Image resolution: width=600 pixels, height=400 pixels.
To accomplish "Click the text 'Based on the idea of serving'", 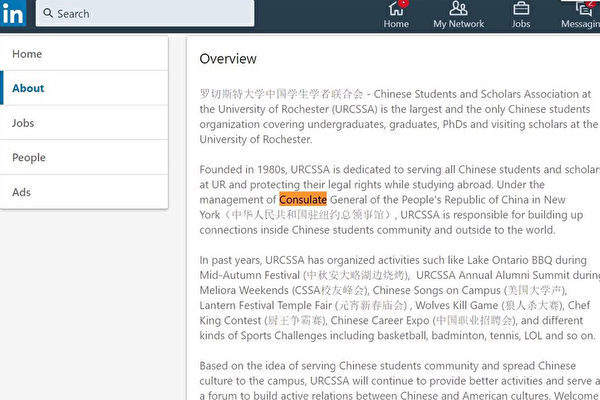I will pyautogui.click(x=267, y=366).
